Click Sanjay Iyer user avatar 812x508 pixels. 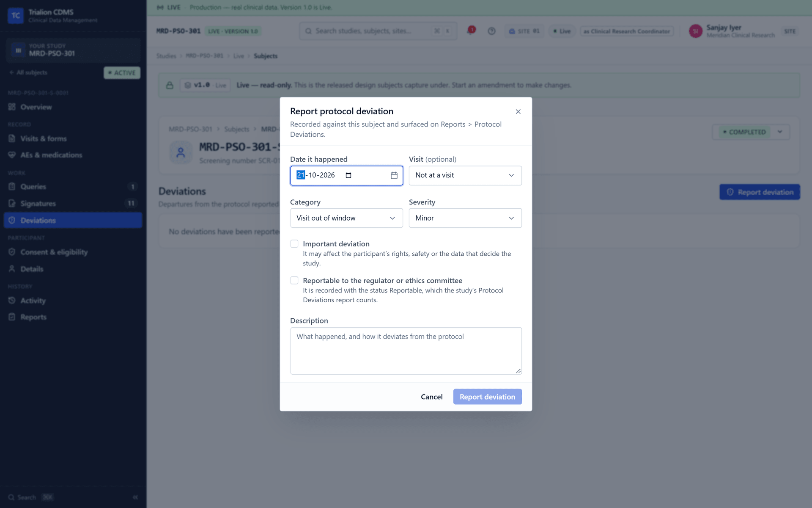coord(696,31)
